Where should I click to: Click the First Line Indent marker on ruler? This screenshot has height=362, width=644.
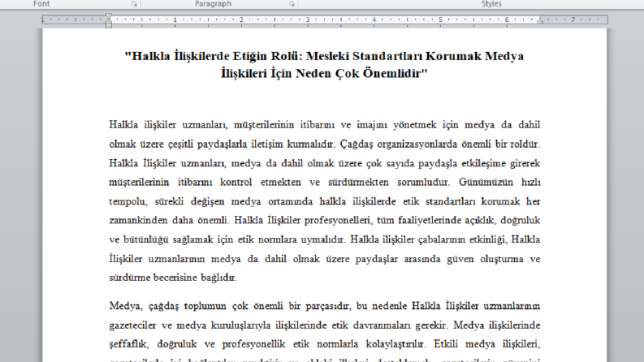(109, 16)
